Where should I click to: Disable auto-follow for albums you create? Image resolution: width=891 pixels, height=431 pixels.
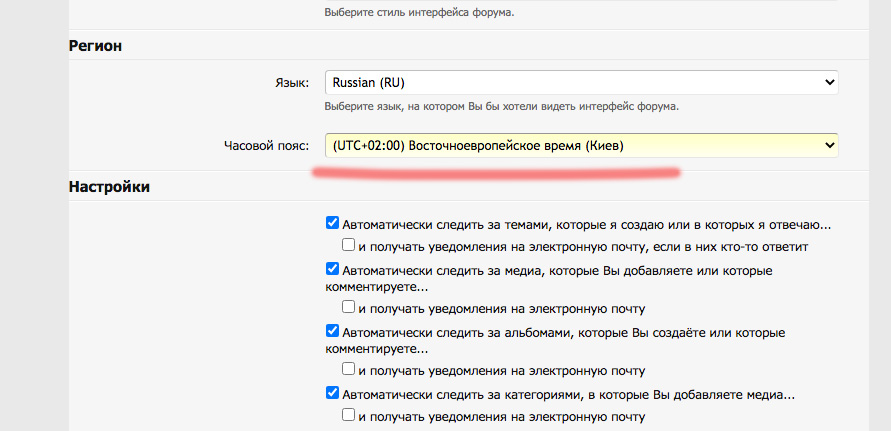(333, 330)
